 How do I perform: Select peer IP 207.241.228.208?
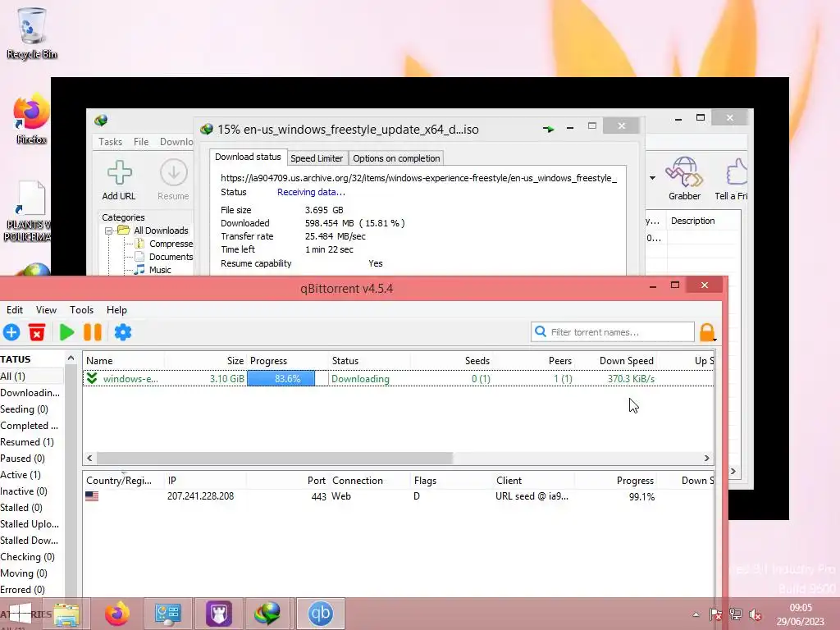tap(200, 496)
